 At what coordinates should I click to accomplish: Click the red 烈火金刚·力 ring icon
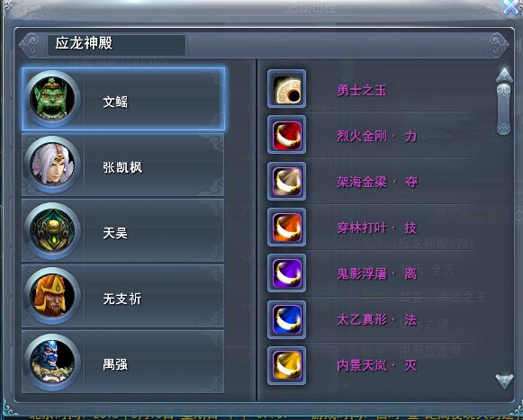(x=286, y=135)
